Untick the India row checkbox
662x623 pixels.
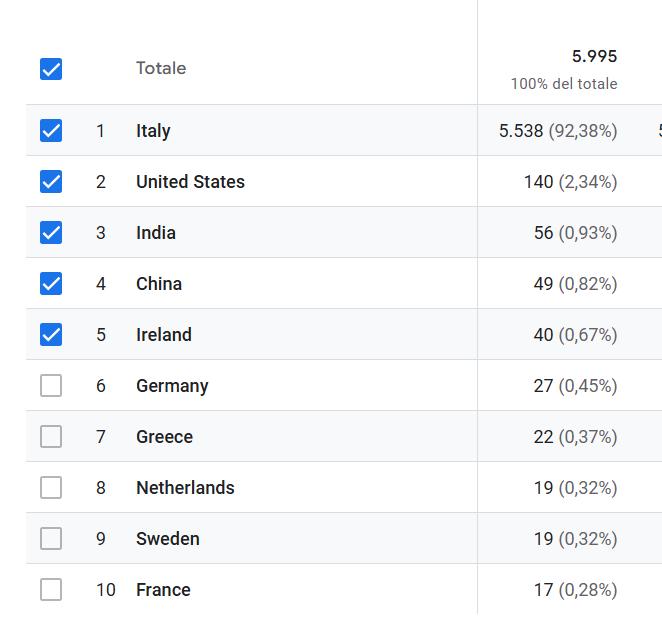[x=51, y=233]
